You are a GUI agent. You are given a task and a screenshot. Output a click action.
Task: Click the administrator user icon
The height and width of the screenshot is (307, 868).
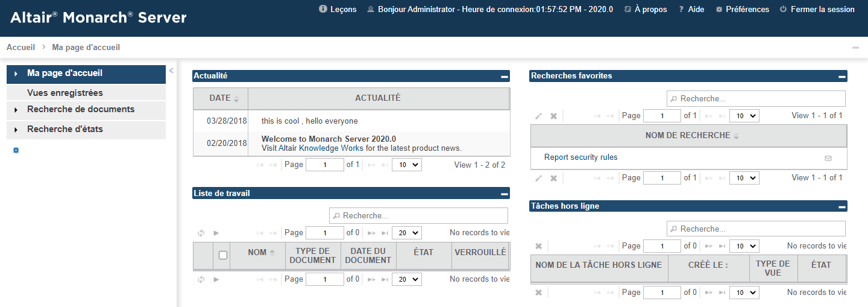[x=371, y=10]
